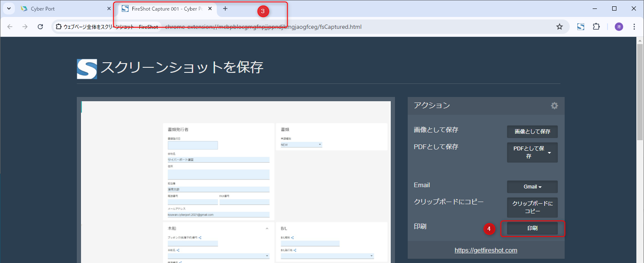
Task: Click the browser back arrow
Action: pos(10,27)
